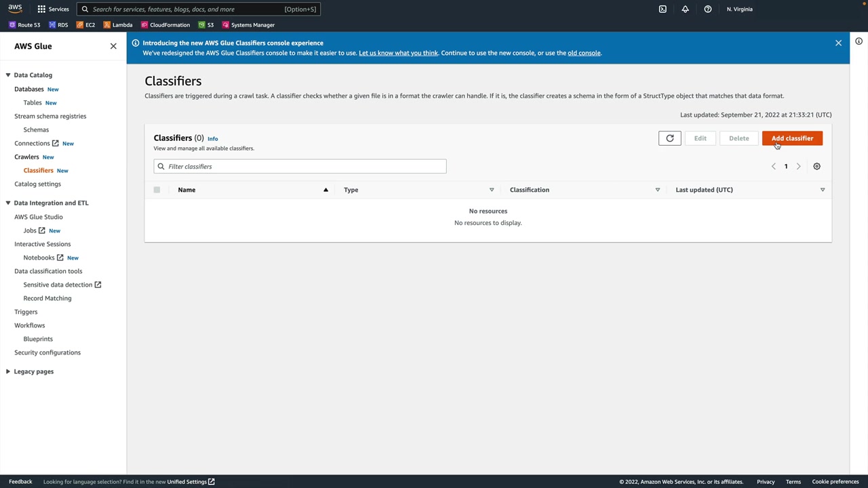This screenshot has width=868, height=488.
Task: Collapse the Data Catalog section
Action: pos(8,75)
